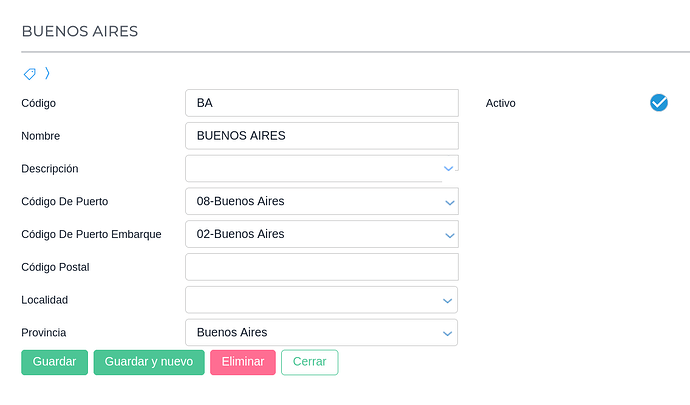The image size is (690, 405).
Task: Open the Descripción dropdown
Action: click(448, 169)
